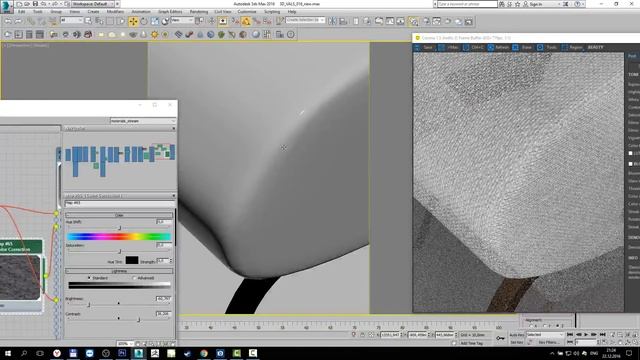The width and height of the screenshot is (640, 360).
Task: Open the Selected key filter dropdown
Action: click(x=545, y=335)
